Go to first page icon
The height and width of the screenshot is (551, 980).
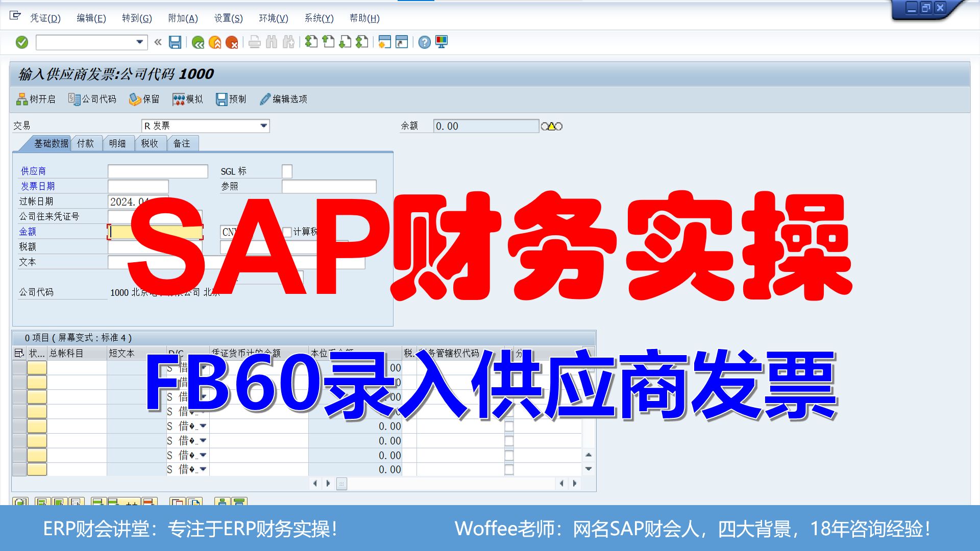pos(311,42)
